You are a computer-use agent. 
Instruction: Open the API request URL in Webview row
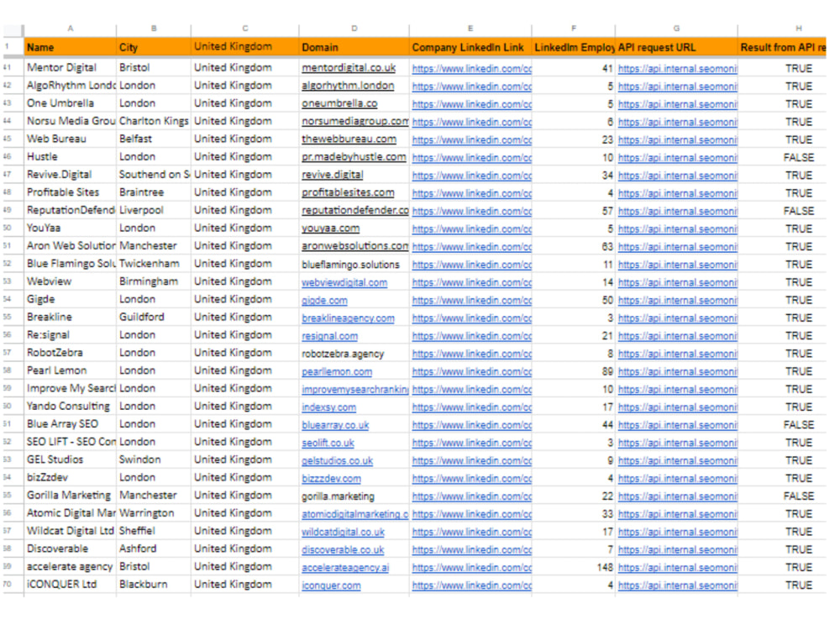pos(677,281)
